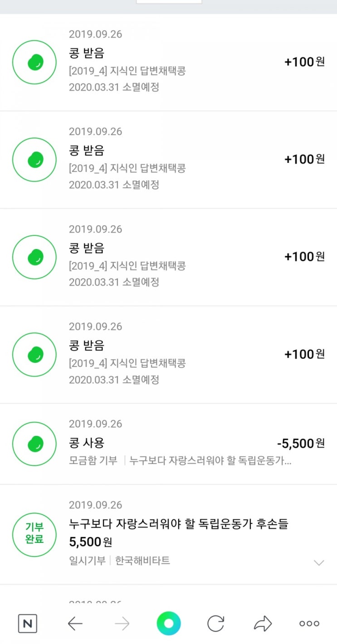Tap the 2019.09.26 date above 콩 사용
The width and height of the screenshot is (337, 644).
click(95, 424)
